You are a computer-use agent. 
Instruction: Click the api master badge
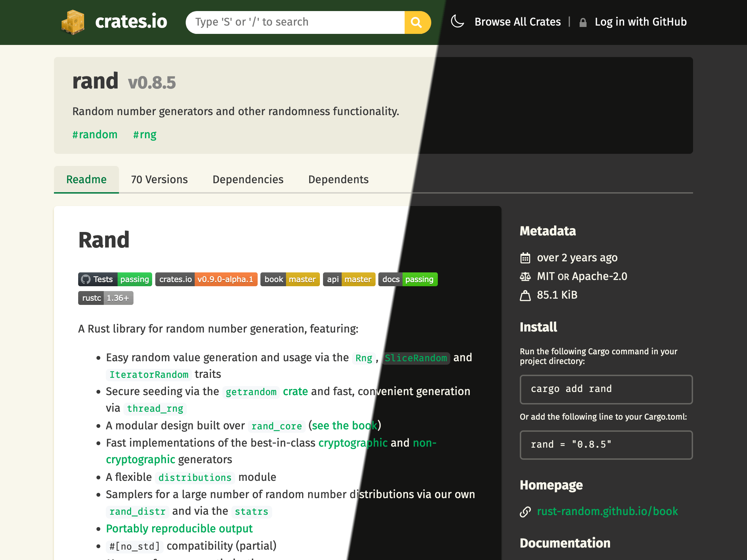349,279
